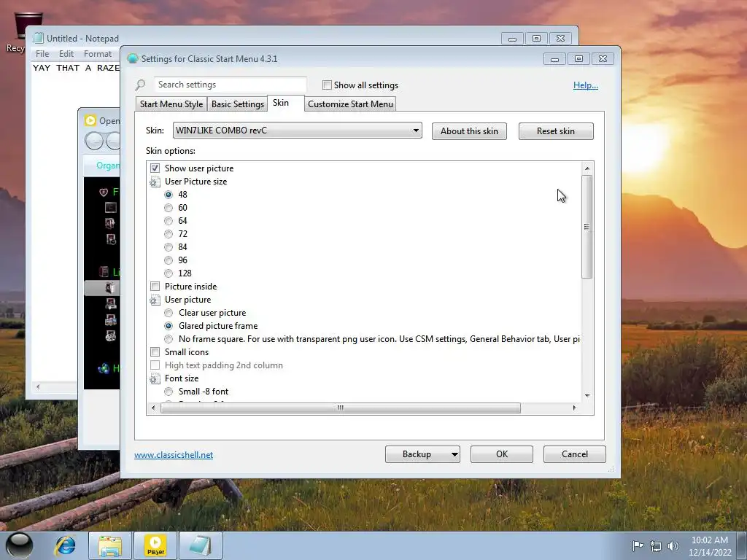Switch to Player taskbar icon
The height and width of the screenshot is (560, 747).
point(155,545)
